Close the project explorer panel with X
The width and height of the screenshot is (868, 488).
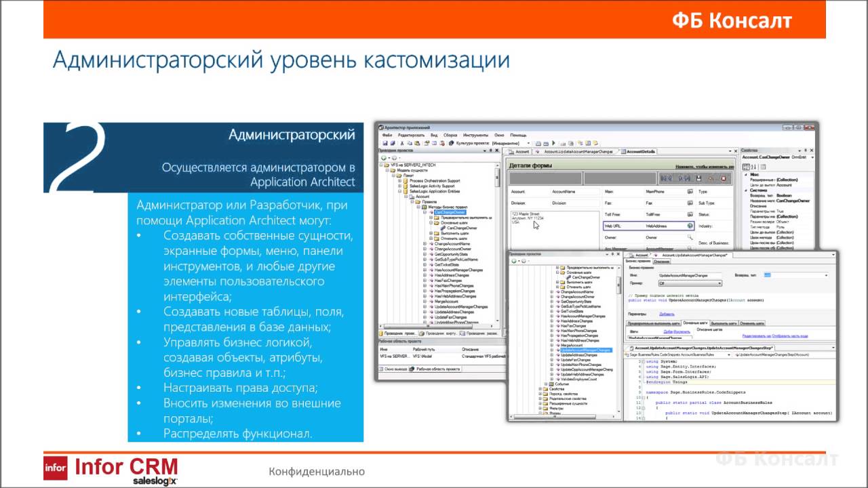click(497, 150)
